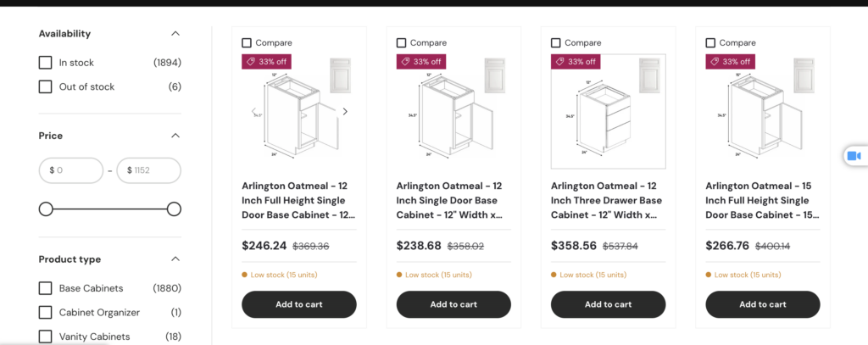
Task: Check the In stock filter
Action: [x=46, y=63]
